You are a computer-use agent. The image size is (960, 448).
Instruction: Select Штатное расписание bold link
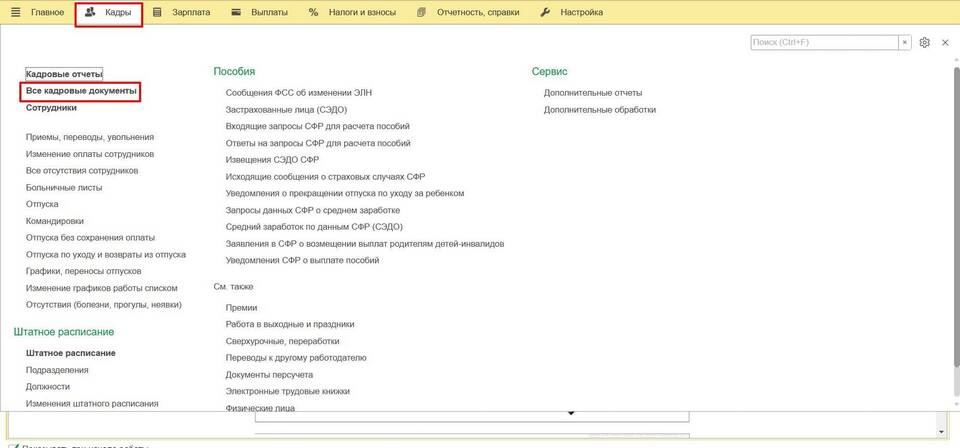70,353
